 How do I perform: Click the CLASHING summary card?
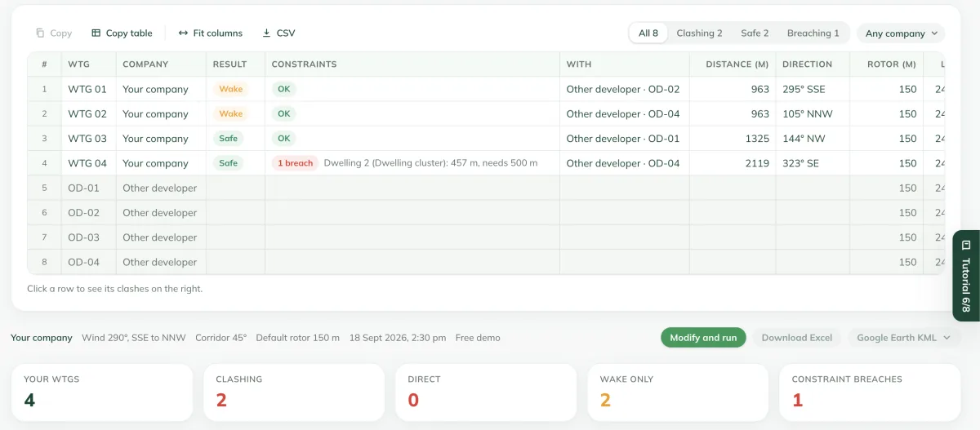coord(294,392)
